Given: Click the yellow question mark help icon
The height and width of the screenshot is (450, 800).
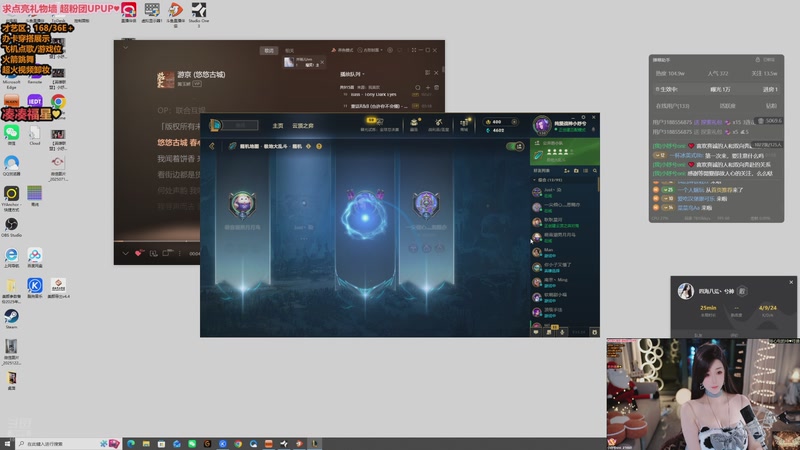Looking at the screenshot, I should click(319, 146).
